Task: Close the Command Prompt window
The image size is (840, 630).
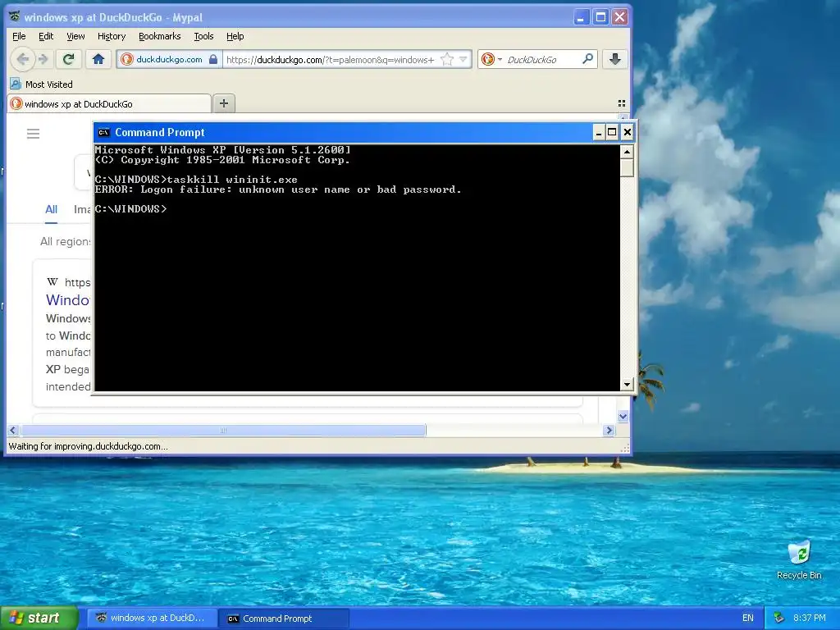Action: (x=628, y=132)
